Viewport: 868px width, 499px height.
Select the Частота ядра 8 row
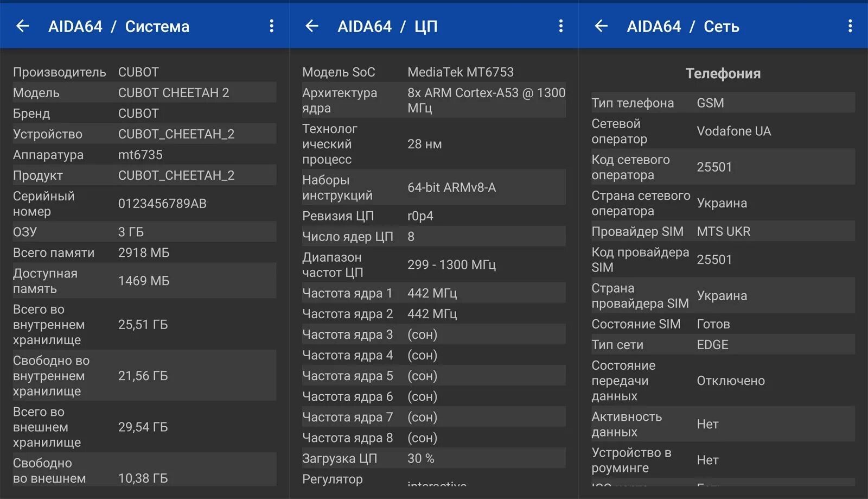434,437
